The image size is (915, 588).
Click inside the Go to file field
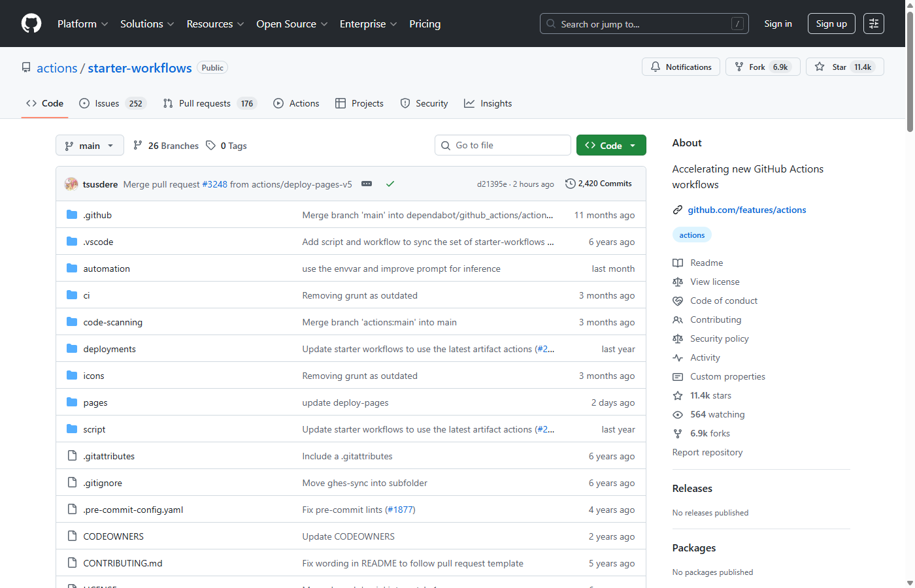[503, 145]
